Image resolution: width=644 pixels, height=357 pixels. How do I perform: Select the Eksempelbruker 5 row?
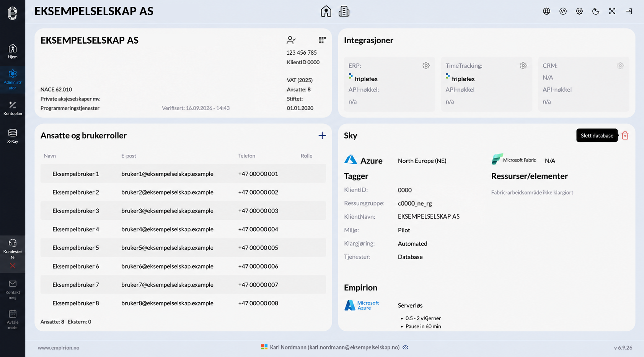click(x=183, y=248)
